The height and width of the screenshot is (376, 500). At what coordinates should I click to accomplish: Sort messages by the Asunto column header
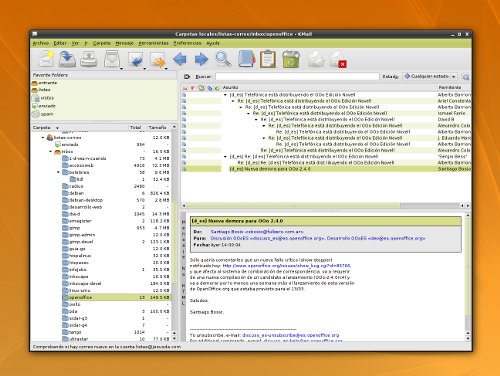point(328,88)
